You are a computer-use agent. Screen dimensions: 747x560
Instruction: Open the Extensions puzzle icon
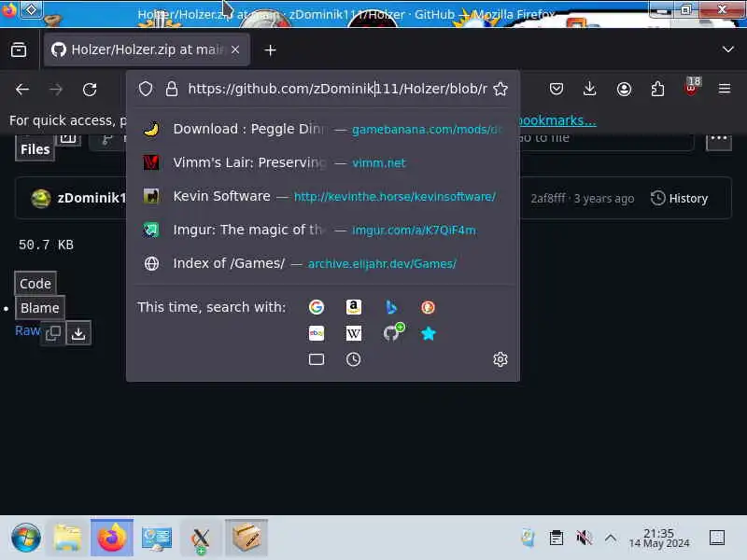click(657, 89)
